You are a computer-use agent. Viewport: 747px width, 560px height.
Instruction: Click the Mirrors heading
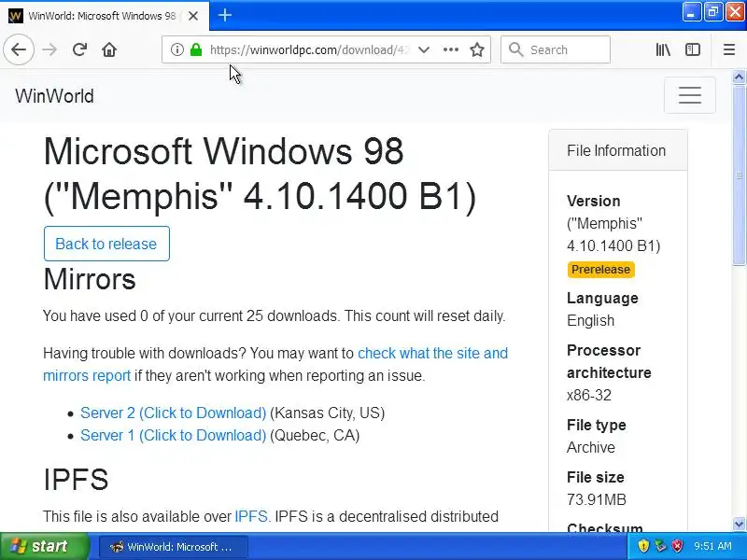click(90, 279)
